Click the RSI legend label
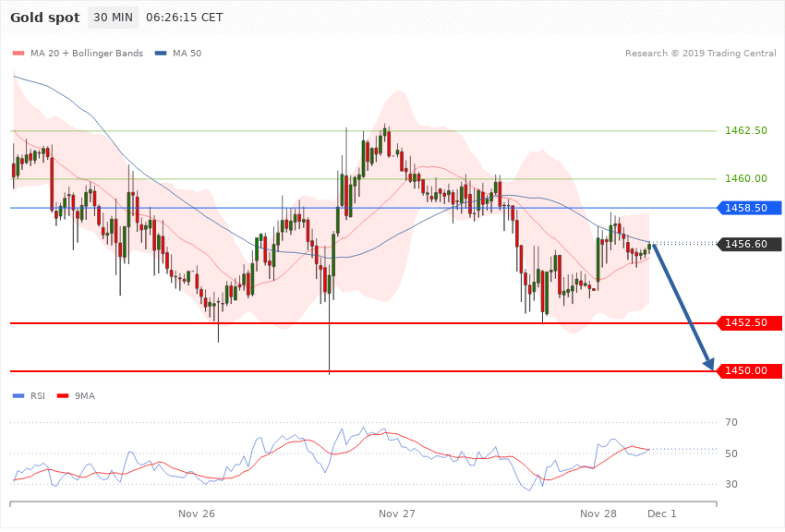Viewport: 785px width, 532px height. (38, 396)
